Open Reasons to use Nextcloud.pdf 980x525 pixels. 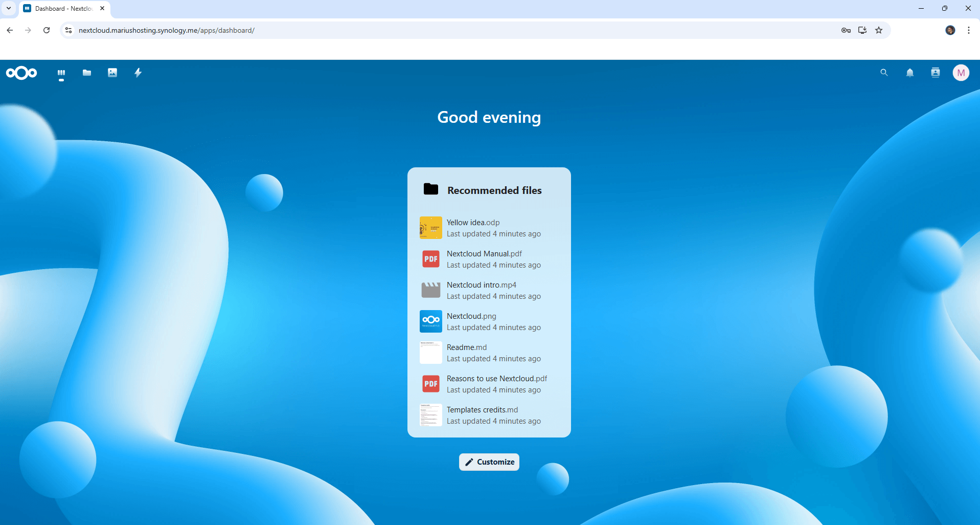click(x=496, y=379)
